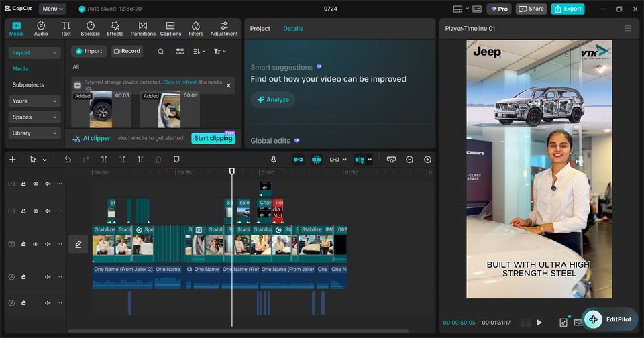644x338 pixels.
Task: Open the player panel hamburger menu
Action: tap(628, 28)
